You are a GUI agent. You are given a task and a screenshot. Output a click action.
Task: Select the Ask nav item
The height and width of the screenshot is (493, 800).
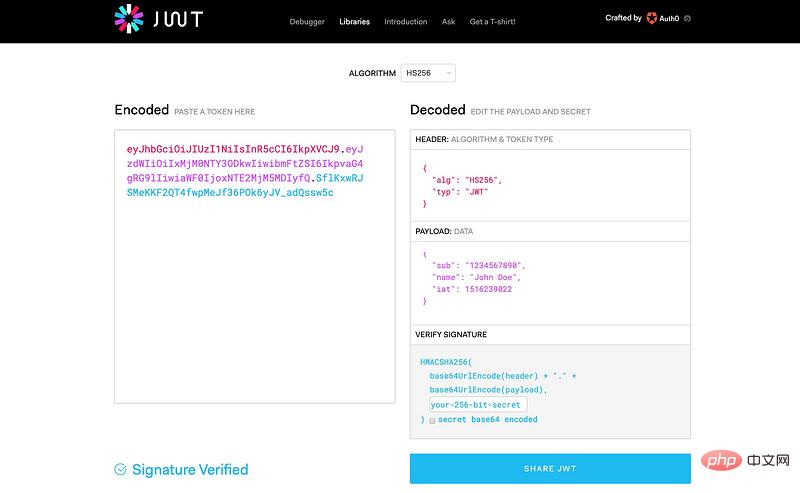point(448,21)
